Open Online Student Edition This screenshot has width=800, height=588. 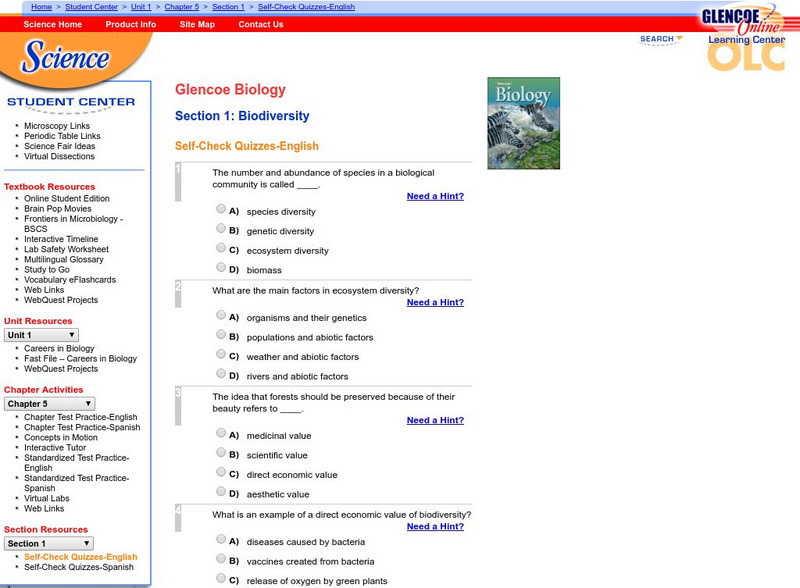(67, 198)
